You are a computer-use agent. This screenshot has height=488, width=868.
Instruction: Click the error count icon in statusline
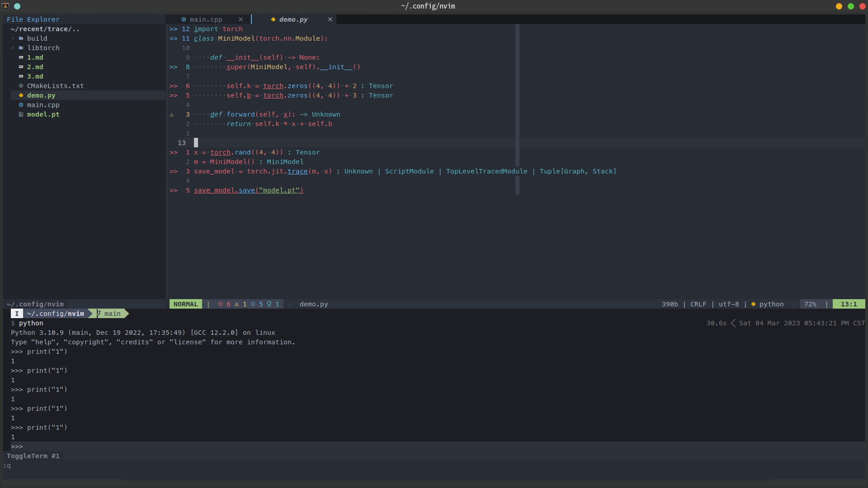pos(221,304)
